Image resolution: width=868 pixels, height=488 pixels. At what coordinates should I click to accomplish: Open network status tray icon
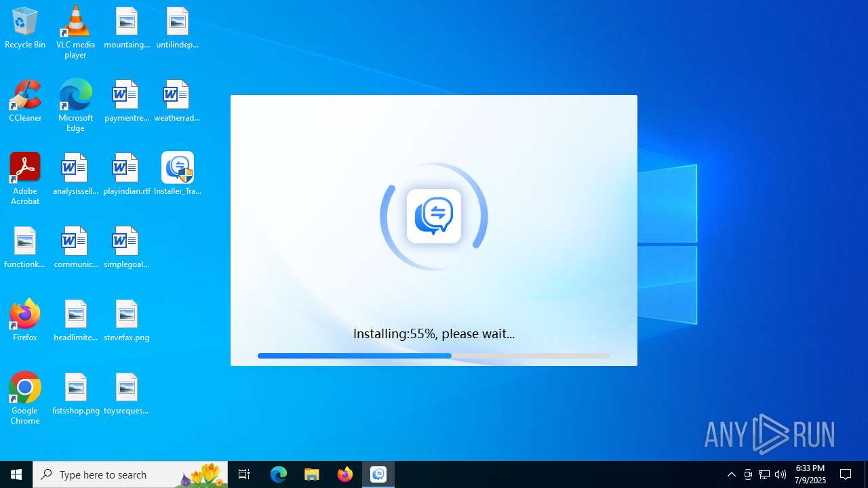point(764,474)
